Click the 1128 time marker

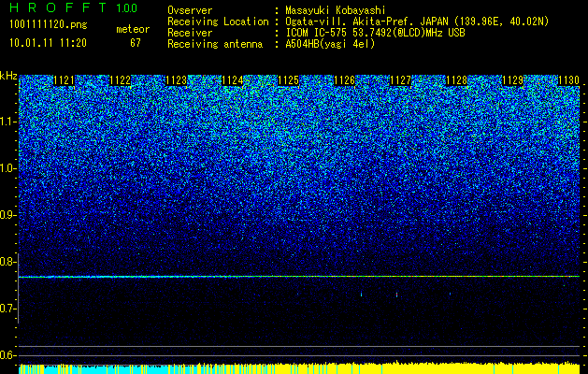pos(456,80)
